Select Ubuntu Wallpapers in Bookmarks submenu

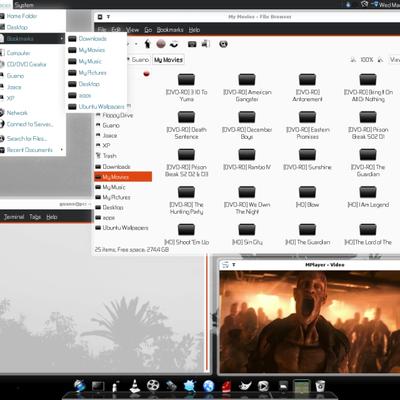pos(96,107)
